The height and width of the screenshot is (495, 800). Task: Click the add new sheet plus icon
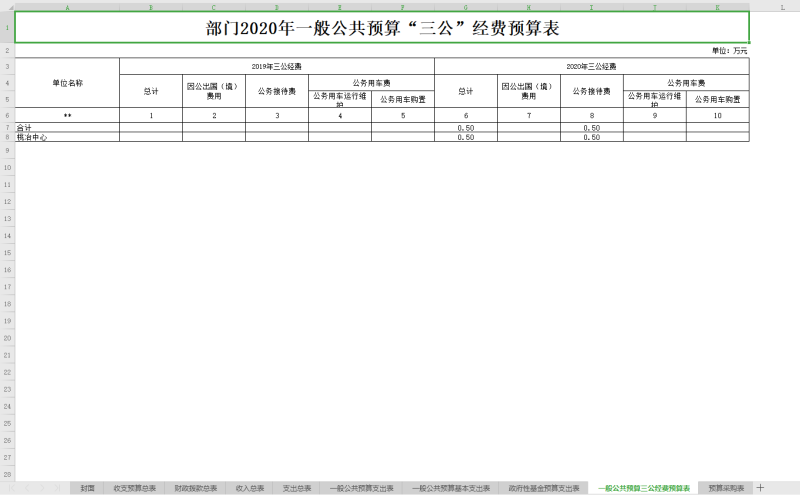click(x=760, y=488)
